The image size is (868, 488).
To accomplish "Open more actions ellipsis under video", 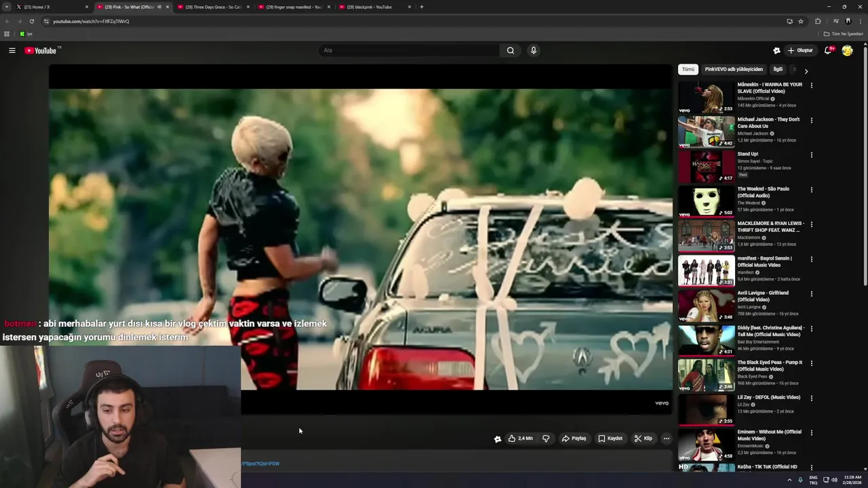I will tap(666, 439).
